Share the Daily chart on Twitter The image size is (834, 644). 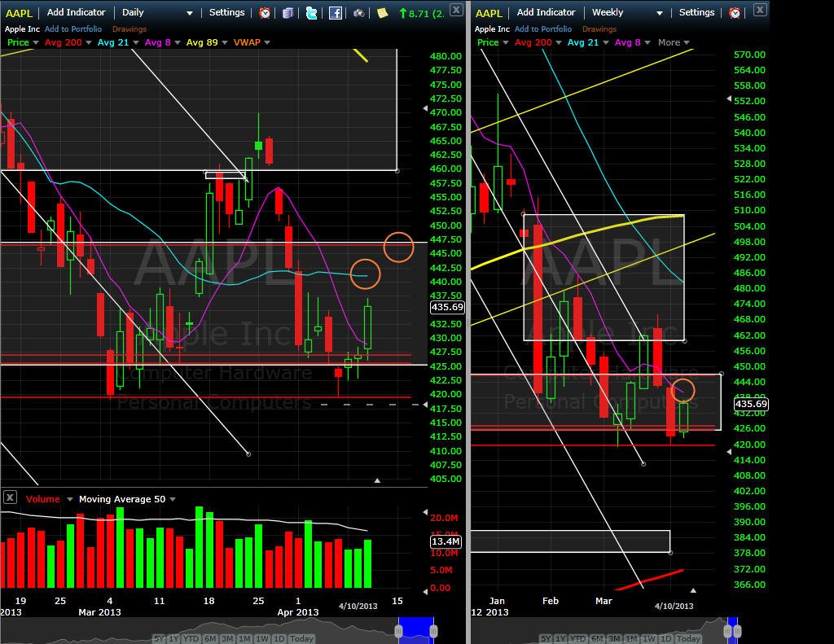tap(312, 13)
